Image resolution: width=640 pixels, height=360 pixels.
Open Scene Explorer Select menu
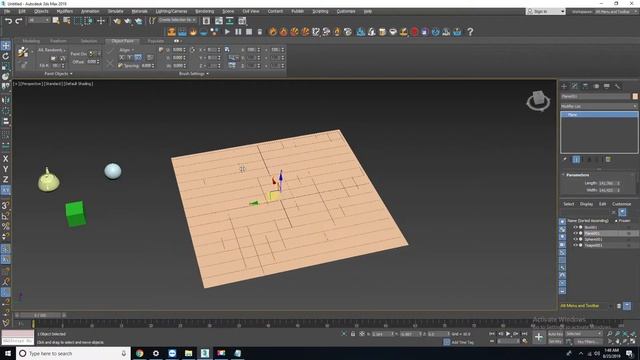click(569, 204)
